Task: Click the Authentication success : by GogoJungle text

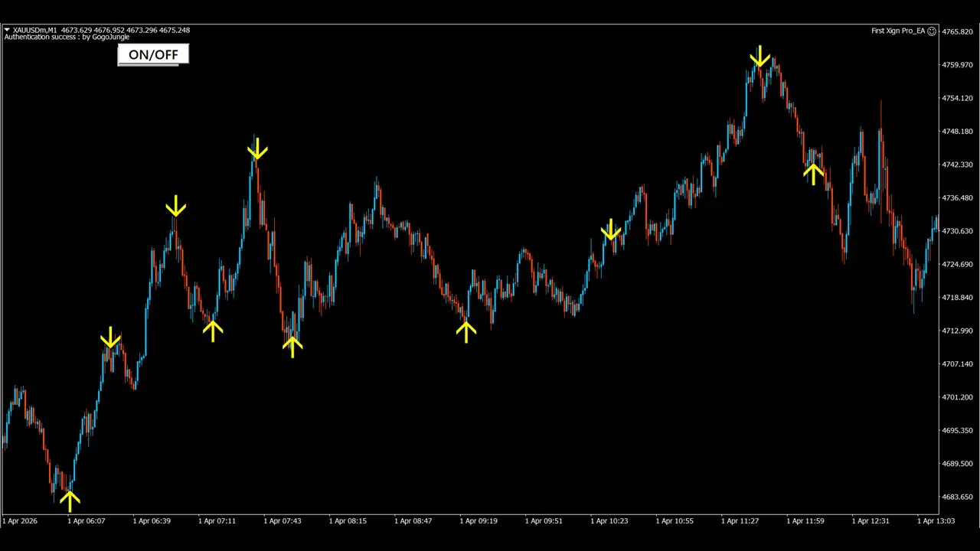Action: tap(67, 37)
